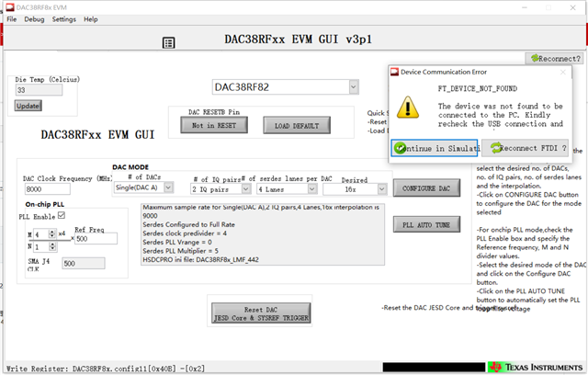
Task: Click the 'DAC MODE' section heading
Action: (130, 167)
